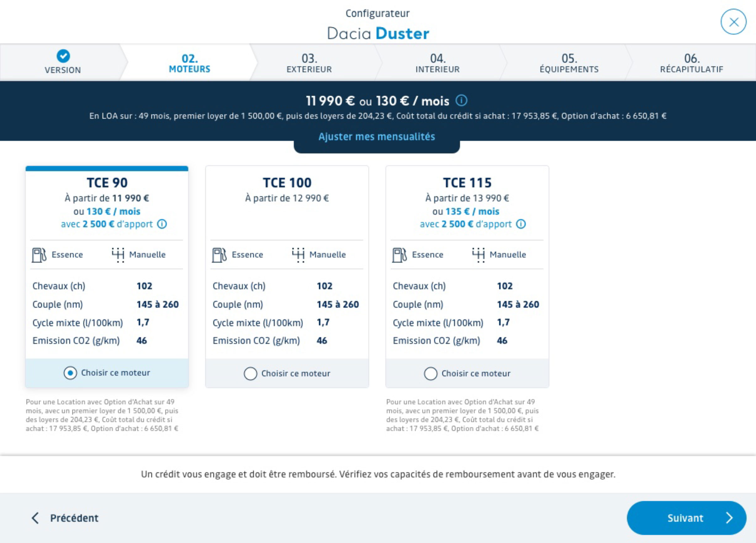Click the Essence label on TCE 100

coord(247,255)
